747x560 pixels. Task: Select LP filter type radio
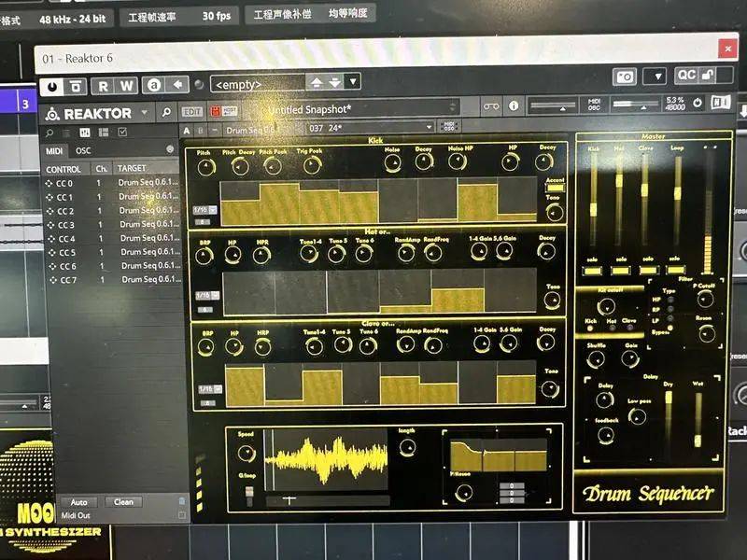(x=670, y=318)
